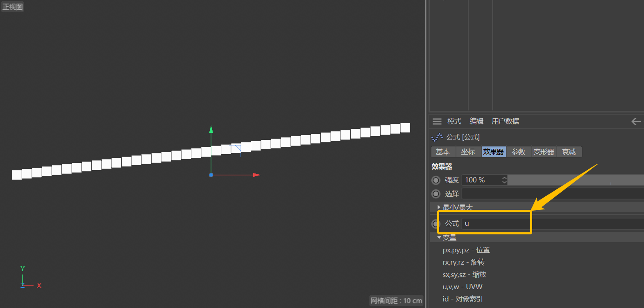Collapse the 变量 section
This screenshot has width=644, height=308.
click(x=439, y=238)
